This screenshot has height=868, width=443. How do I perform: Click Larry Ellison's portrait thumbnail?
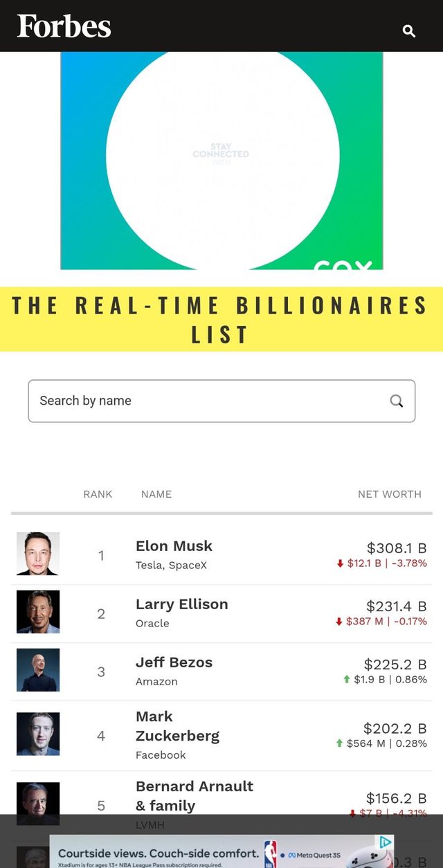(x=38, y=612)
